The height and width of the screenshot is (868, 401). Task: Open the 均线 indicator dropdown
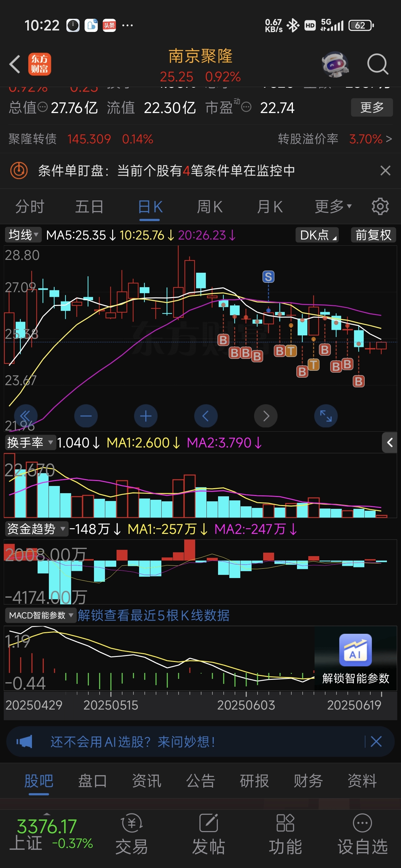23,235
